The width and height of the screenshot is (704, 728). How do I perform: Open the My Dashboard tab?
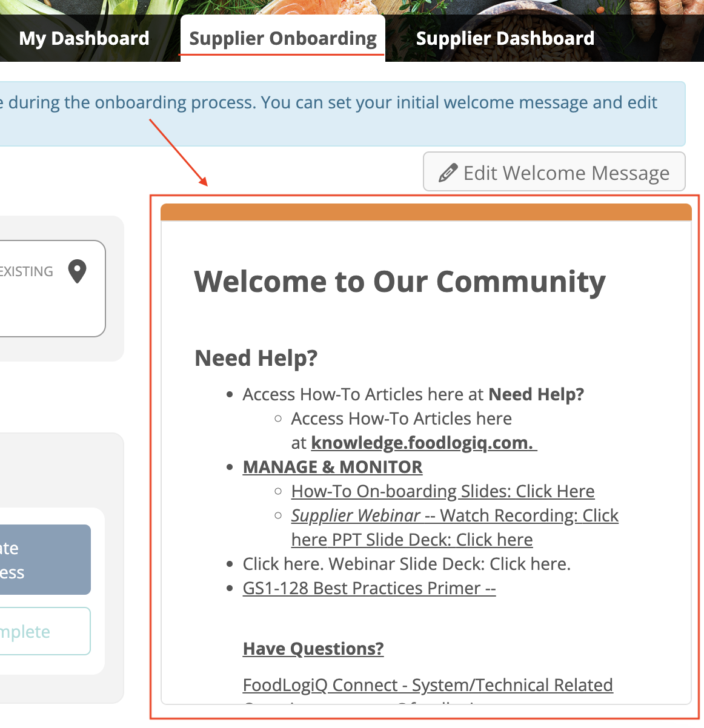coord(84,39)
